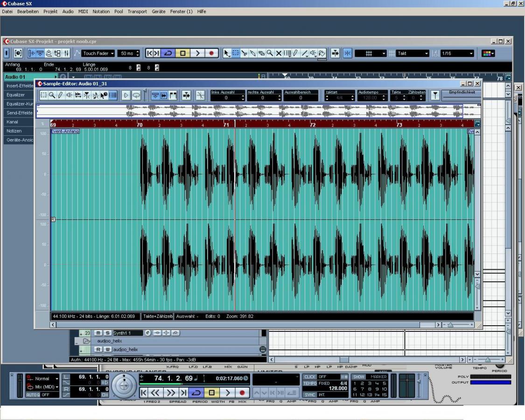Open the Datei menu
Viewport: 525px width, 420px height.
[7, 11]
